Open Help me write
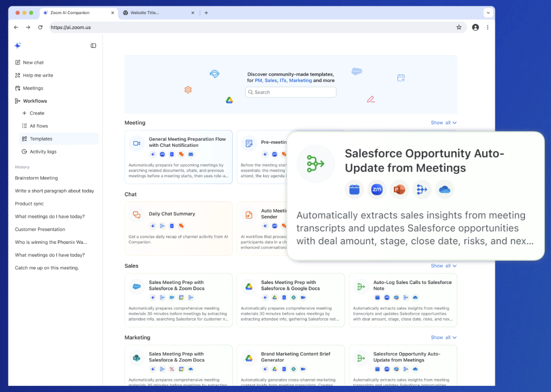 34,75
